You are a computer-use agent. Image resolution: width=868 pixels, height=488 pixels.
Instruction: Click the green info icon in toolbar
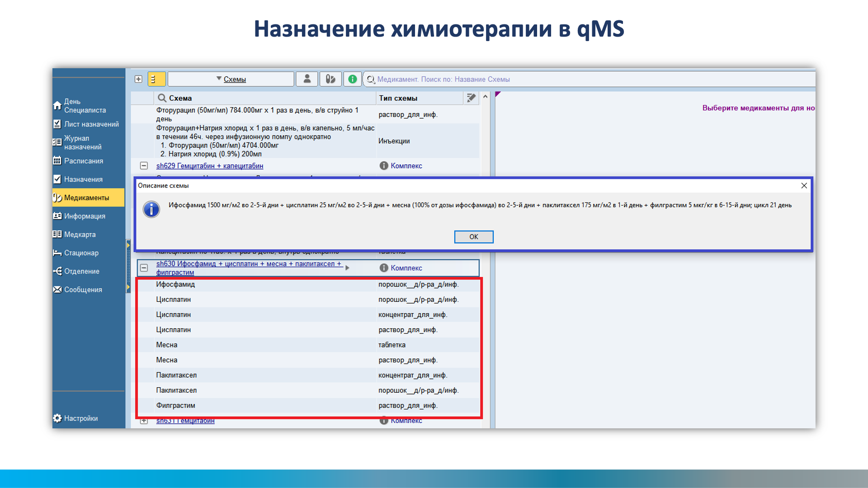click(x=353, y=79)
